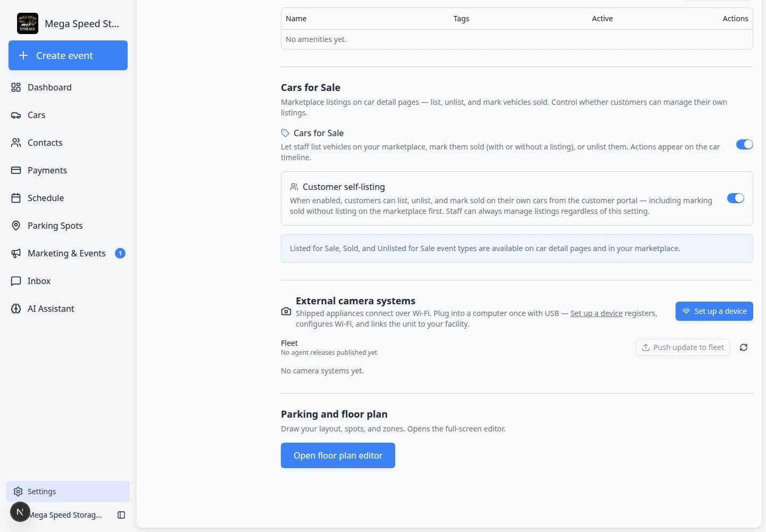Click the Create event button
The height and width of the screenshot is (532, 766).
68,55
